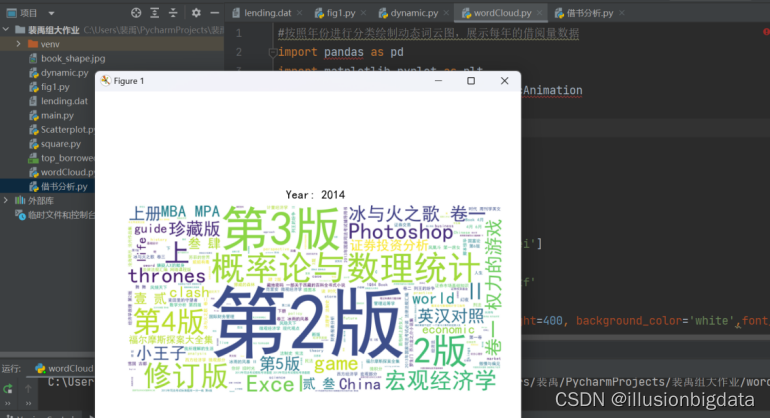770x420 pixels.
Task: Click the 'import pandas as pd' code line
Action: click(x=341, y=52)
